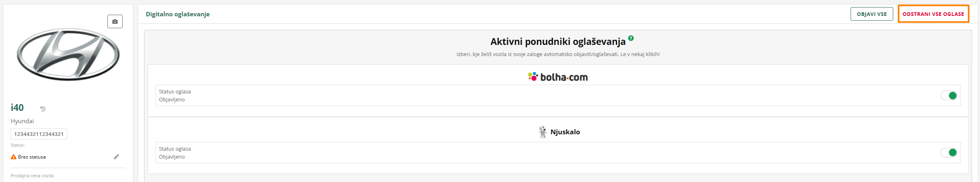This screenshot has height=182, width=980.
Task: Click the bolha.com logo
Action: pyautogui.click(x=558, y=77)
